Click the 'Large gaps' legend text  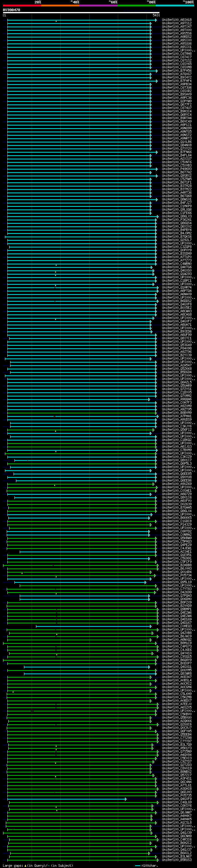(x=13, y=865)
